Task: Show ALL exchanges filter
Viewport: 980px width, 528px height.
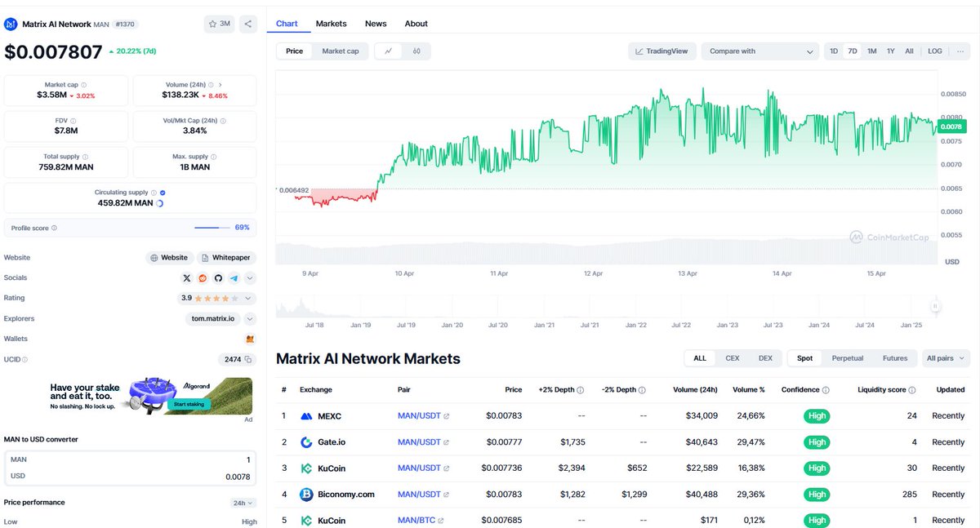Action: pos(700,358)
